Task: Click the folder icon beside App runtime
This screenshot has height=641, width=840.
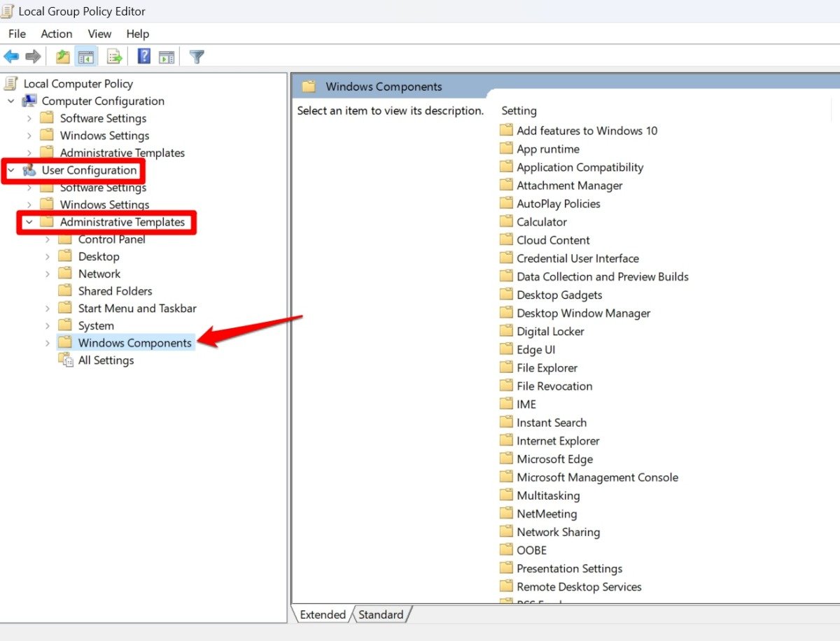Action: [506, 148]
